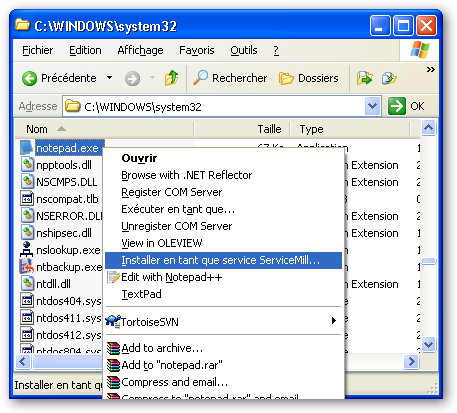The image size is (457, 413).
Task: Choose Installer en tant que service ServiceMill
Action: click(x=223, y=260)
